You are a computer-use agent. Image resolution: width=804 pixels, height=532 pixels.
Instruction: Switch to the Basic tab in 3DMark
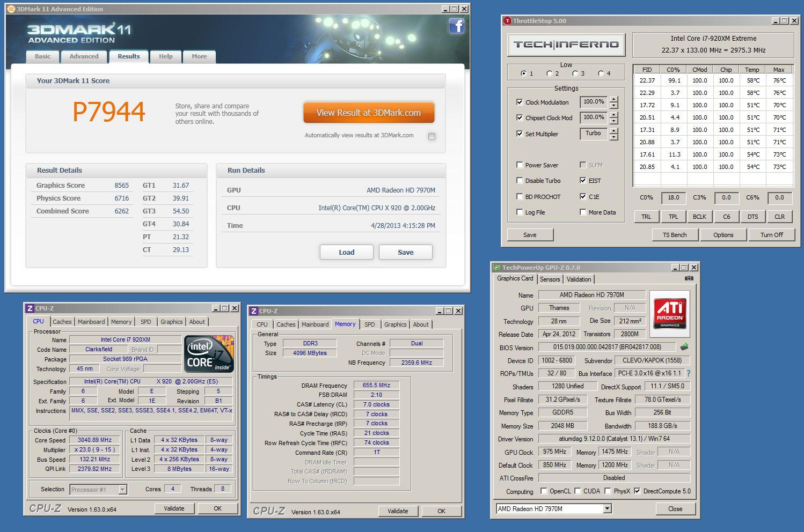coord(42,56)
